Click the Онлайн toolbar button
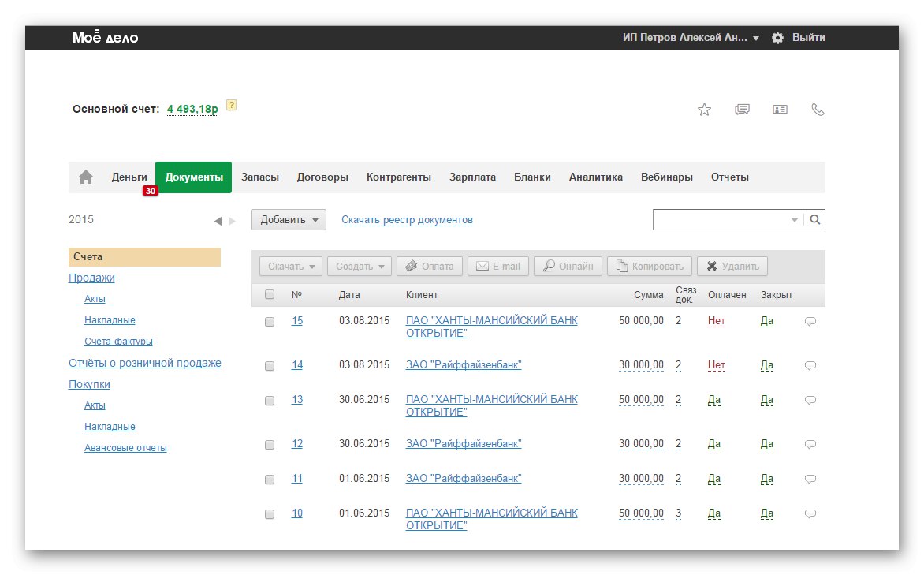Image resolution: width=924 pixels, height=575 pixels. pyautogui.click(x=568, y=267)
